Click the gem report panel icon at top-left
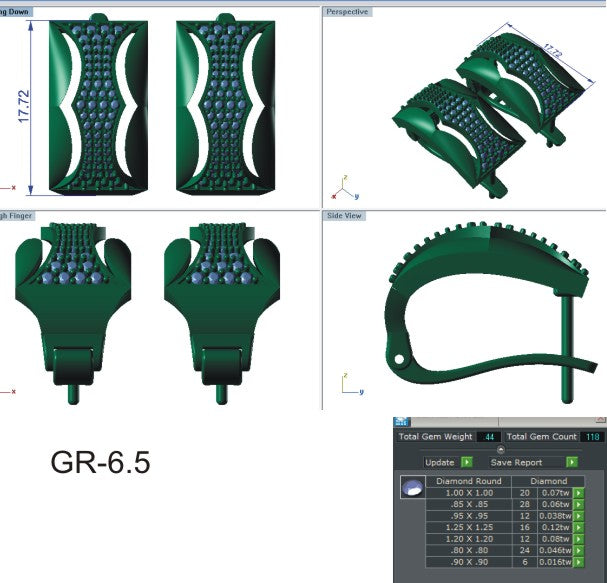607x583 pixels. coord(401,422)
